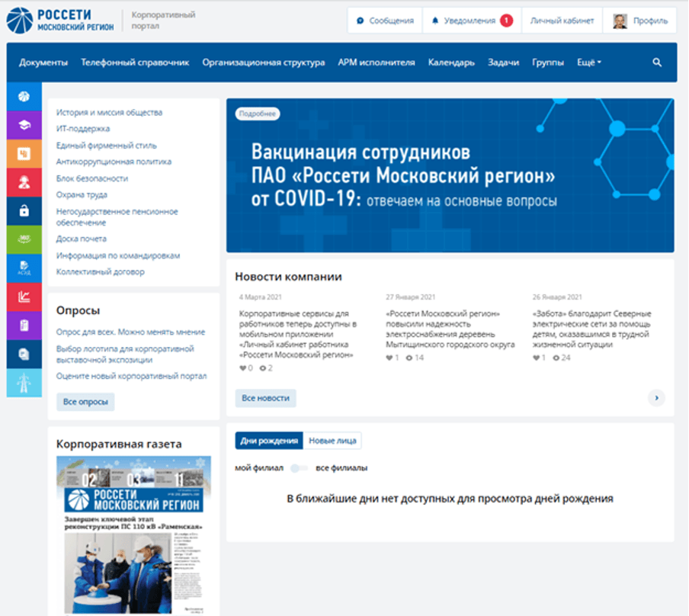Open Коллективный договор link
The image size is (689, 616).
tap(100, 271)
